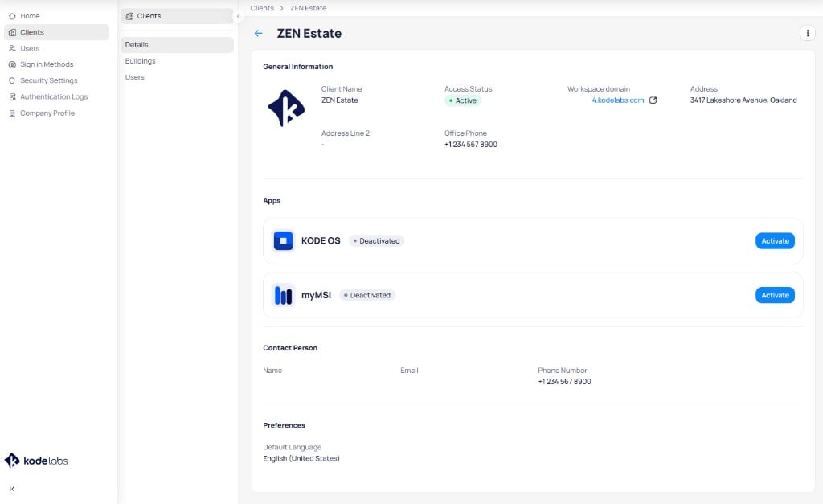Switch to the client's Users tab
823x504 pixels.
(x=178, y=77)
